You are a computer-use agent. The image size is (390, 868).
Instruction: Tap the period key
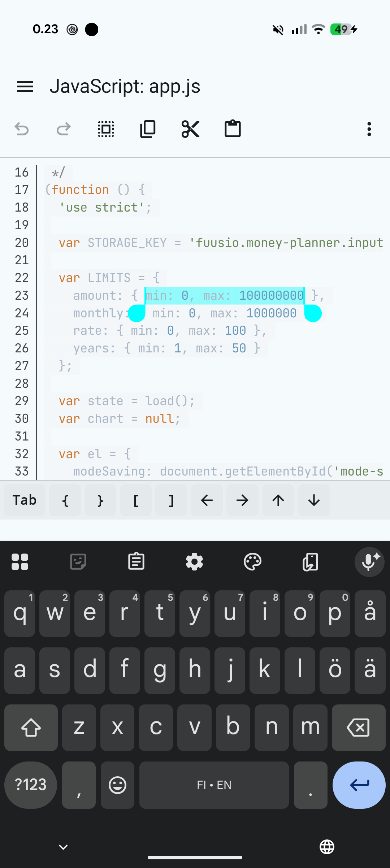click(311, 785)
